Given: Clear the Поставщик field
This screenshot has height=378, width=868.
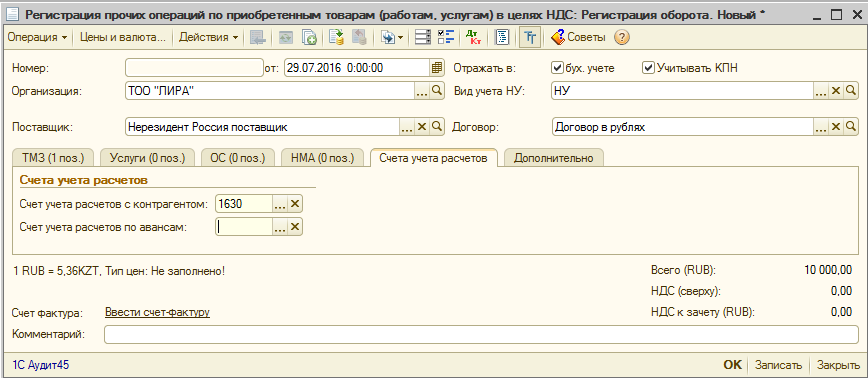Looking at the screenshot, I should (x=422, y=127).
